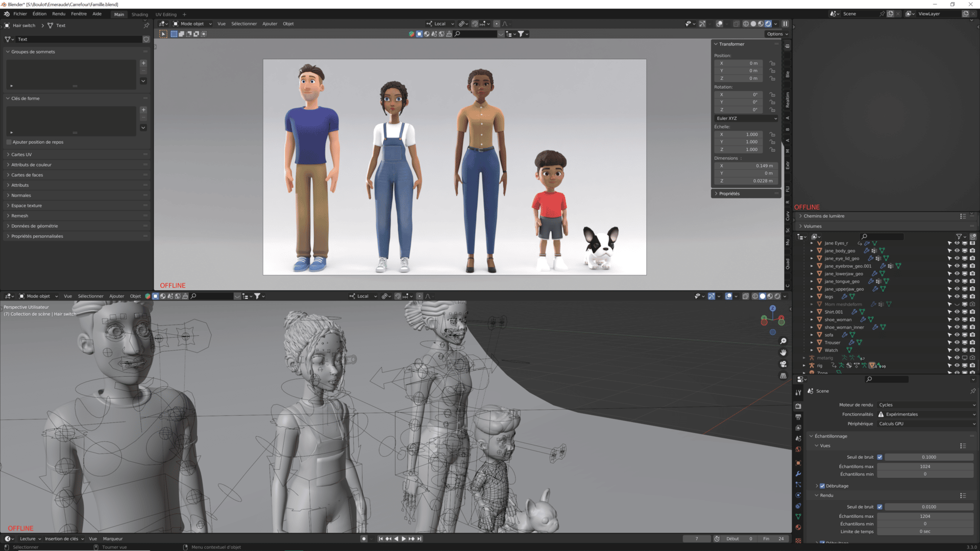The image size is (980, 551).
Task: Click the Options button in viewport header
Action: (776, 34)
